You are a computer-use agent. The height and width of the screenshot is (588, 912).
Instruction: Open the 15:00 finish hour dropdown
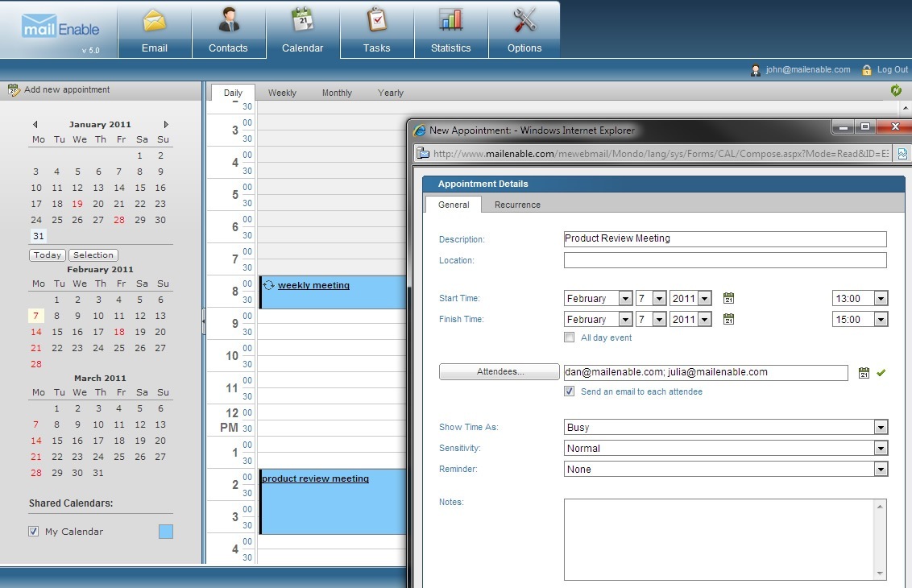pos(881,320)
